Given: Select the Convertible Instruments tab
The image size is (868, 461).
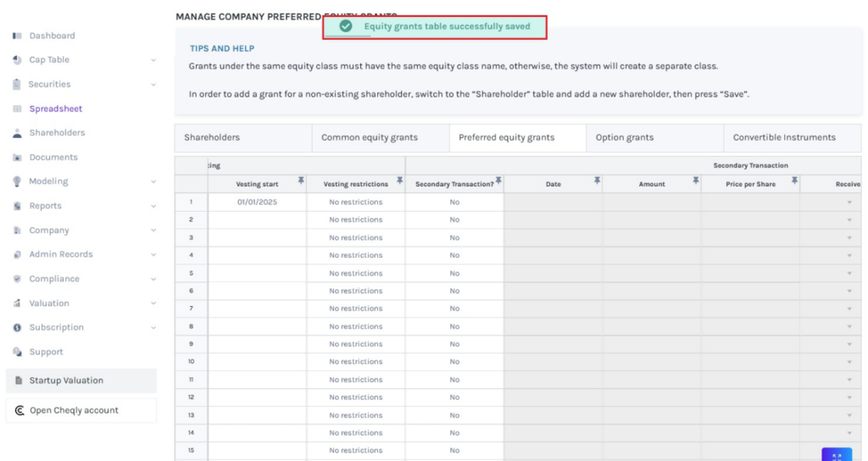Looking at the screenshot, I should [x=784, y=137].
